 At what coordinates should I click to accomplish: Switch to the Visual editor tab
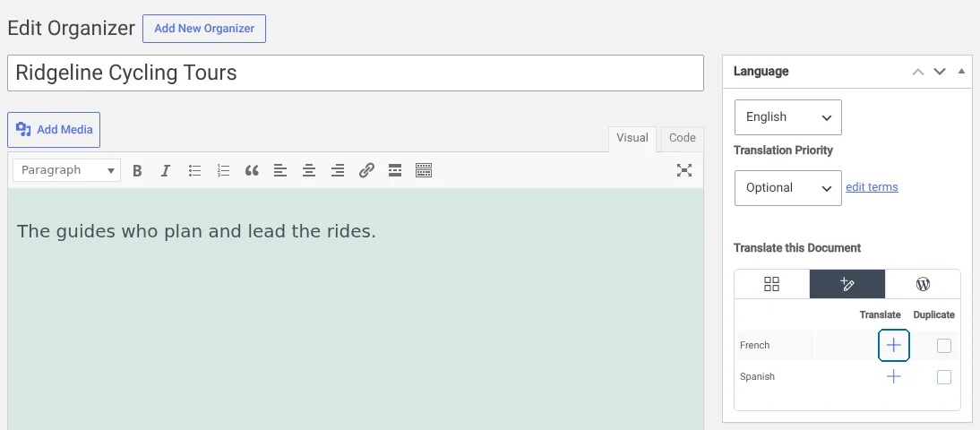632,138
